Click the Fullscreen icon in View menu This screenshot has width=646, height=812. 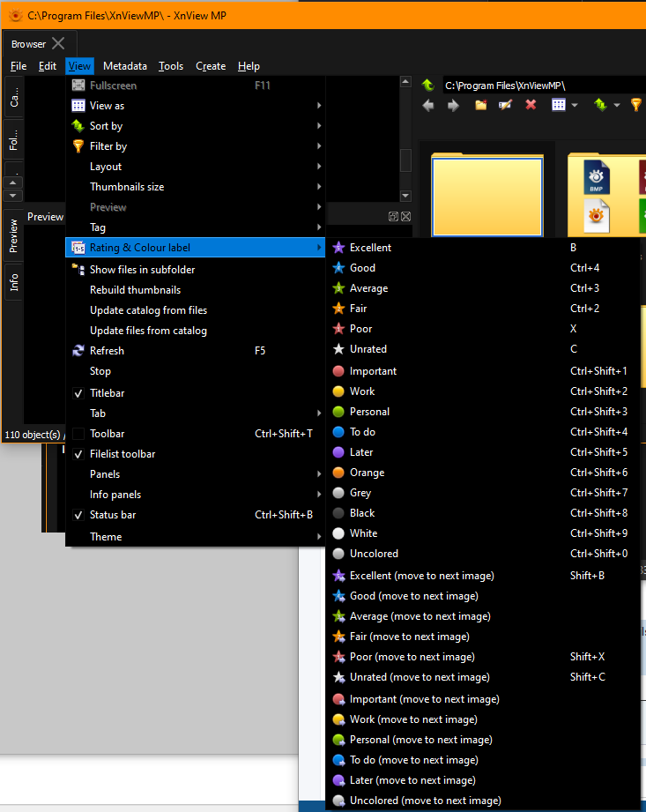(x=78, y=86)
